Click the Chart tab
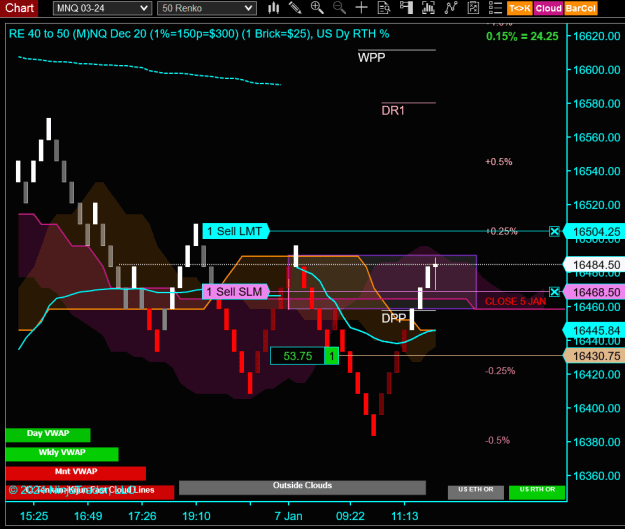 tap(19, 8)
